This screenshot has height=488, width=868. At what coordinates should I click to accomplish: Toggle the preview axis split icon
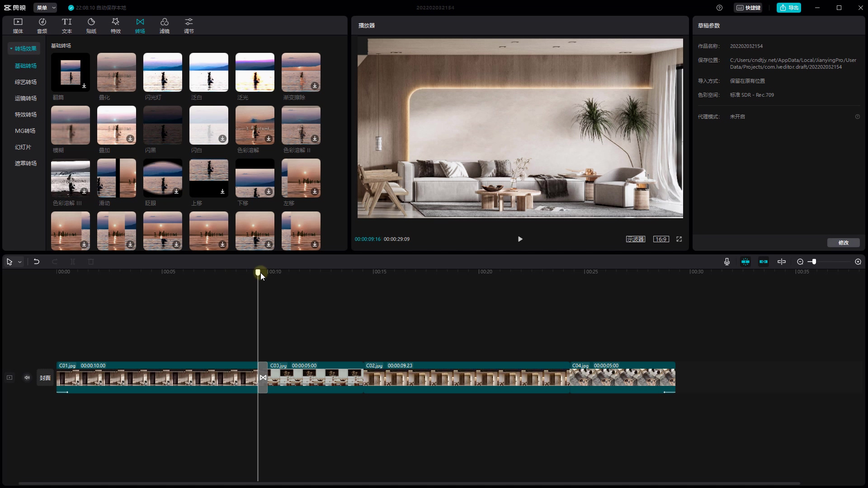point(782,262)
